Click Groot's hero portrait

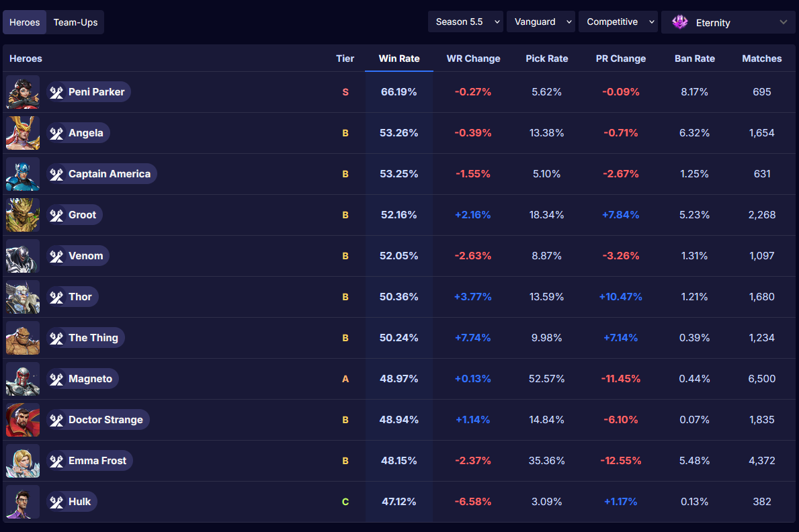click(22, 215)
